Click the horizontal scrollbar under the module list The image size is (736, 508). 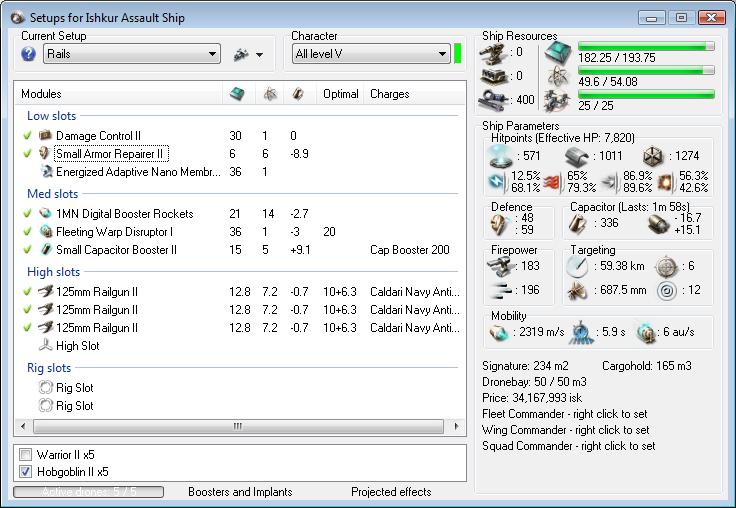point(237,426)
